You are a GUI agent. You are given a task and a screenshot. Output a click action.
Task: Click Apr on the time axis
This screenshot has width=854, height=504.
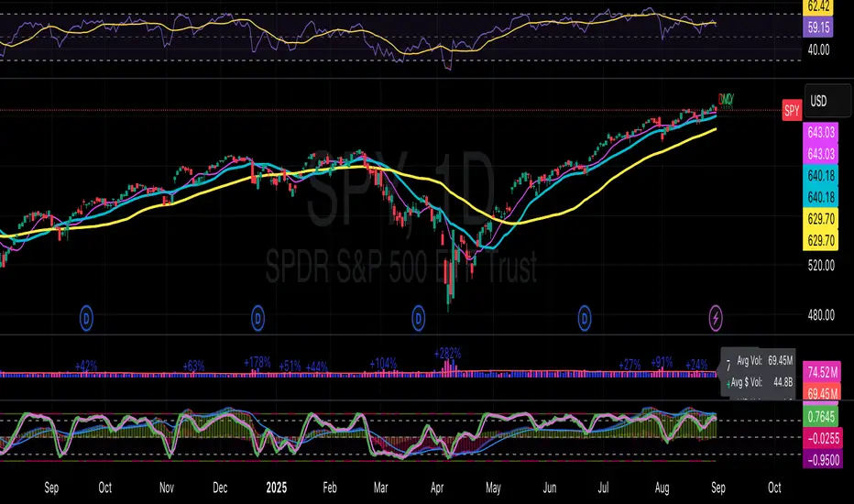(437, 488)
